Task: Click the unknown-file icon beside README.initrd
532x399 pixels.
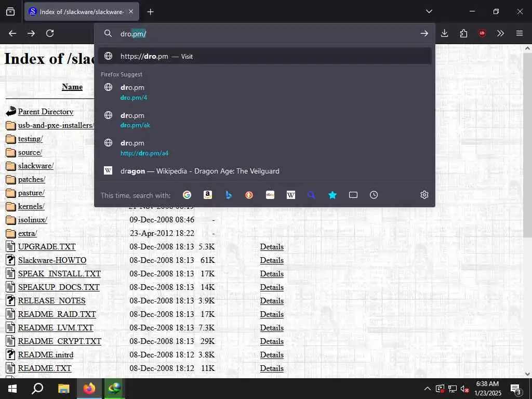Action: (x=10, y=354)
